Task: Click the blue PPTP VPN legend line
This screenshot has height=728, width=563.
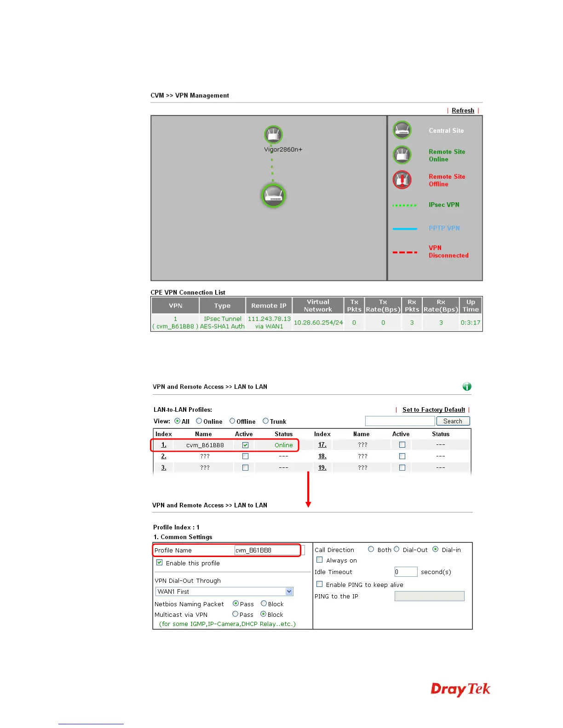Action: [405, 228]
